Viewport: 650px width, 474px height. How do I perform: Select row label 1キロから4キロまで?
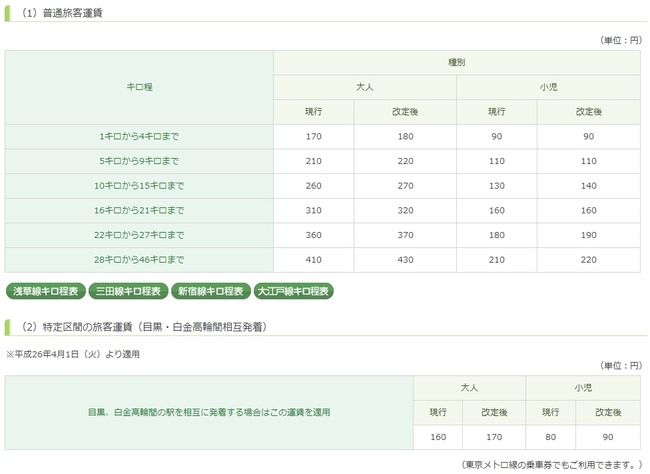point(139,136)
